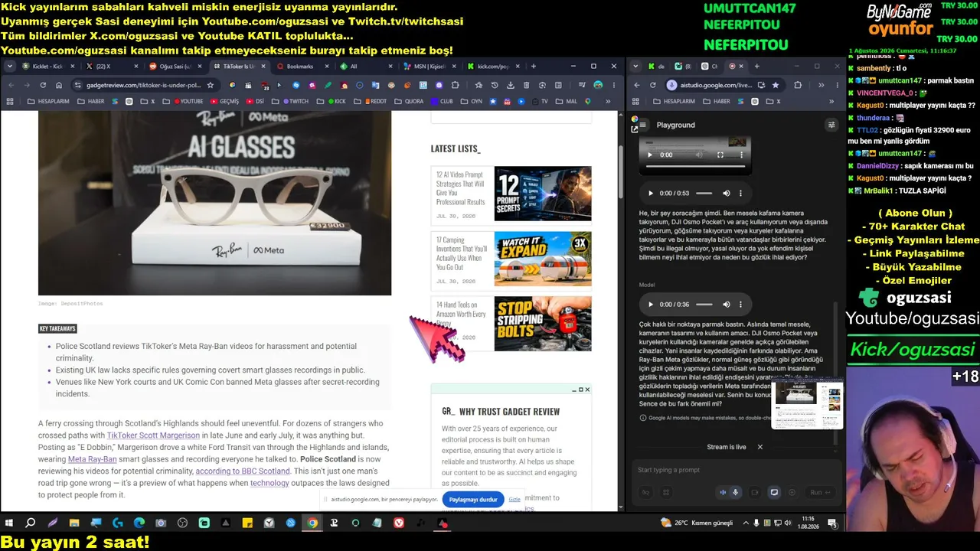Viewport: 980px width, 551px height.
Task: Reload the aistudio.google.com page
Action: pyautogui.click(x=653, y=85)
